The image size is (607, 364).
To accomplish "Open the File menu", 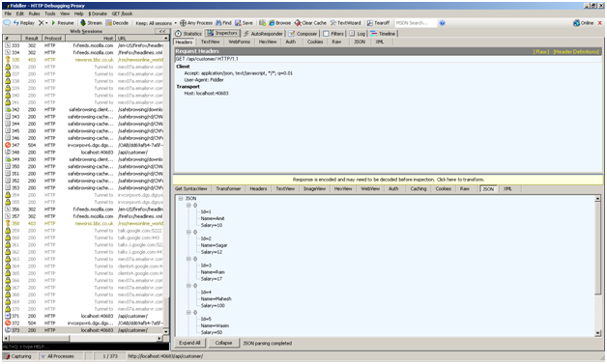I will [x=8, y=14].
